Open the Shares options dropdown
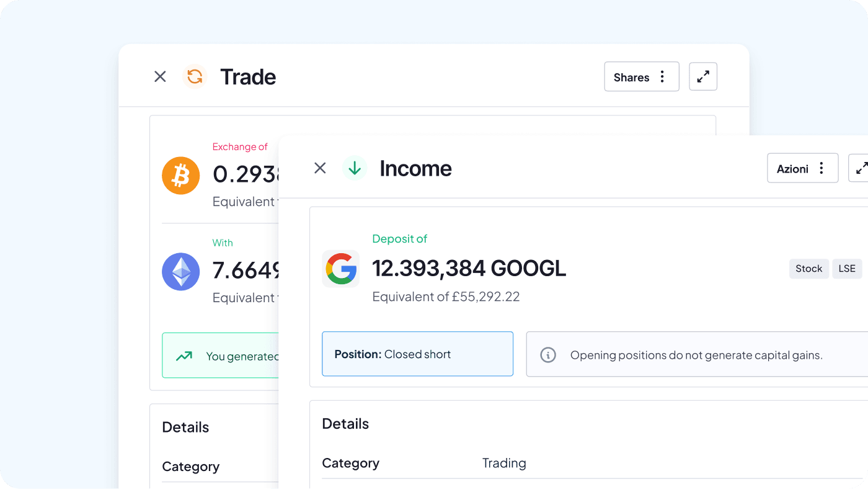868x489 pixels. click(x=641, y=77)
